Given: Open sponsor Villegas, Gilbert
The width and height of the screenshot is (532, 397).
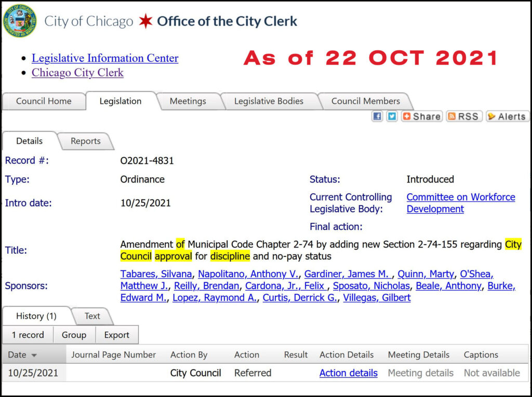Looking at the screenshot, I should pos(377,298).
